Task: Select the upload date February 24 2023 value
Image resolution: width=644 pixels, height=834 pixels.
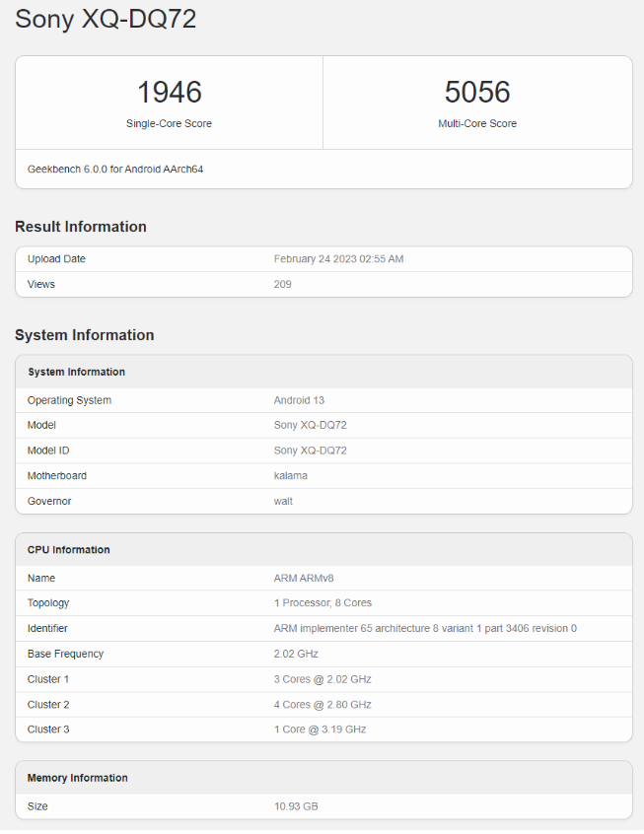Action: pyautogui.click(x=338, y=259)
